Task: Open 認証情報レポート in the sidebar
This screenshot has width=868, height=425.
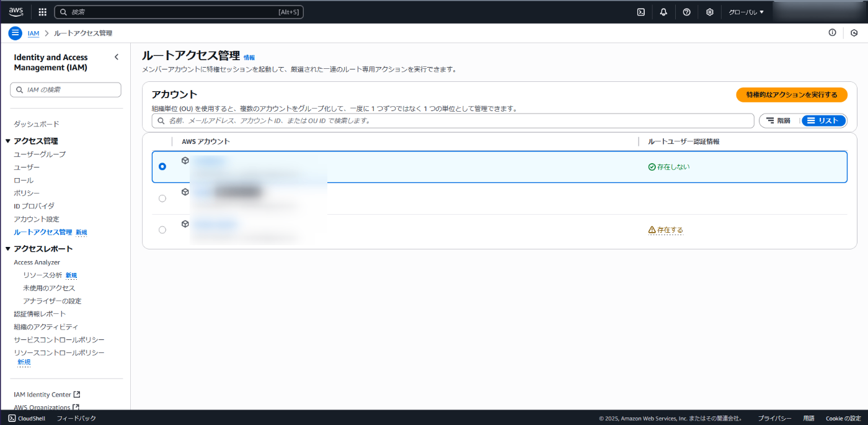Action: pyautogui.click(x=40, y=314)
